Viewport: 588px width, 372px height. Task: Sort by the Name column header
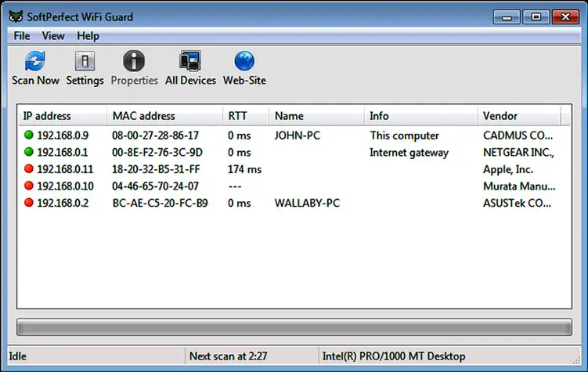(316, 116)
